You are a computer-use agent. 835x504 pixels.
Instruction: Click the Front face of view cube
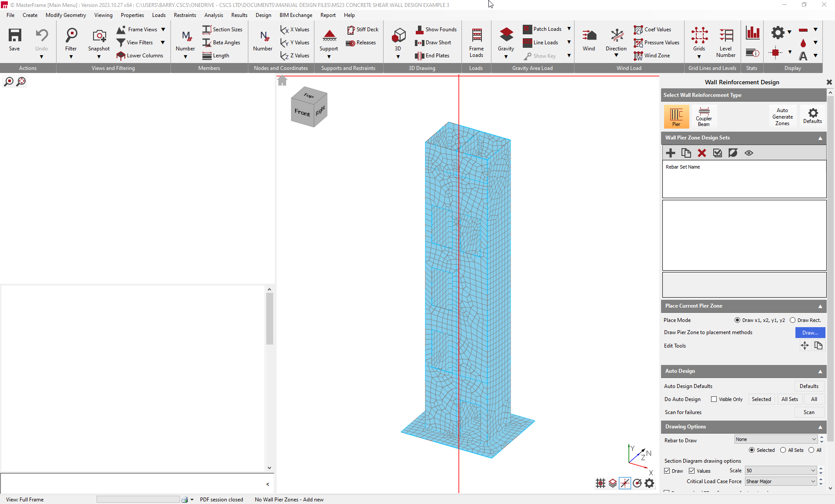(x=302, y=113)
